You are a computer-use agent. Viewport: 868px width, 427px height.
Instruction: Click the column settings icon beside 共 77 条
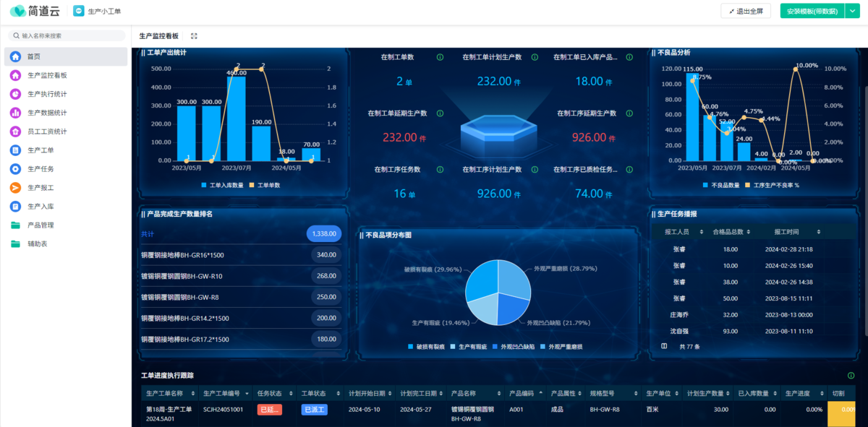pyautogui.click(x=664, y=347)
